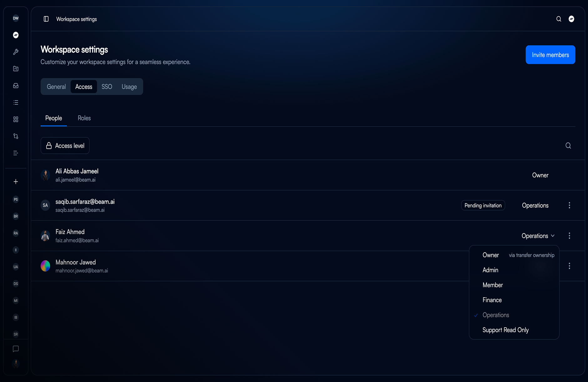Open the BR workspace in sidebar
The height and width of the screenshot is (382, 588).
tap(16, 216)
